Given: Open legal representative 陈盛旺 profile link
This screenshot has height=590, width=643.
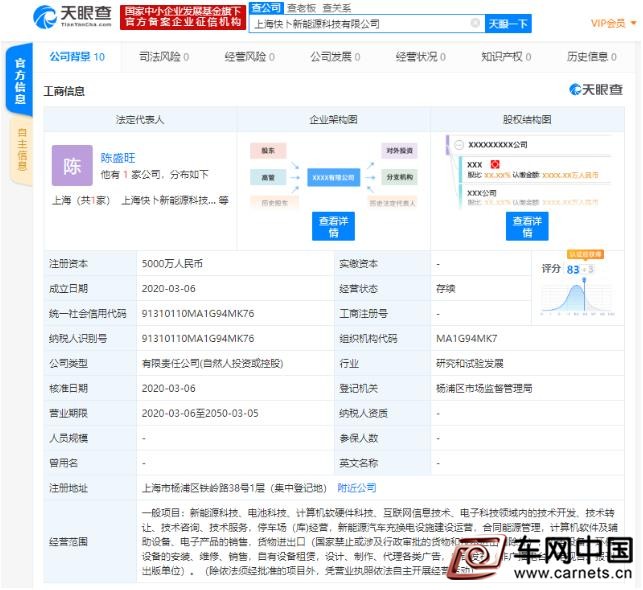Looking at the screenshot, I should pos(118,158).
